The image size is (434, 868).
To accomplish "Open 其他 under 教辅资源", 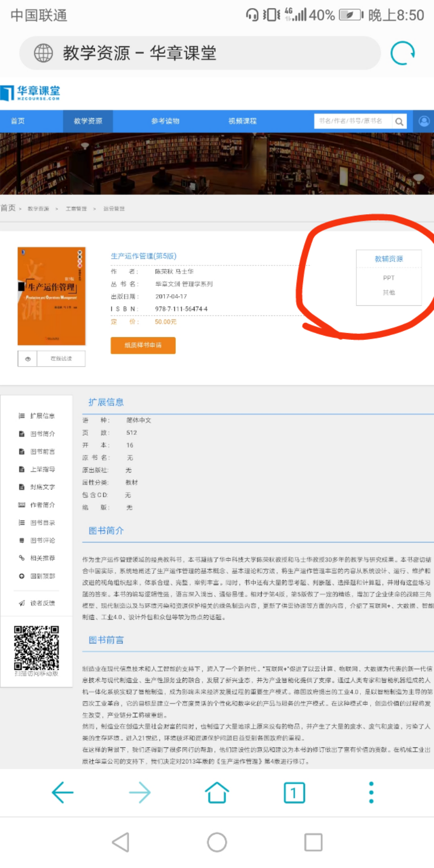I will tap(389, 293).
